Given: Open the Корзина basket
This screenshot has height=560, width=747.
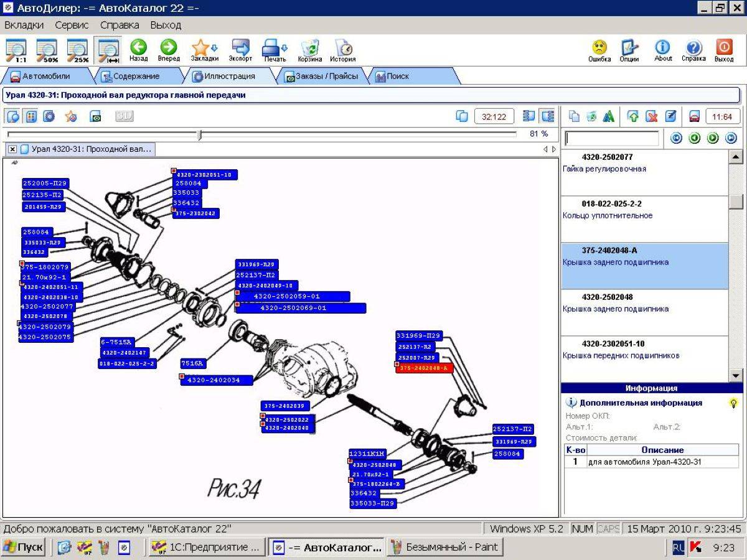Looking at the screenshot, I should coord(309,50).
